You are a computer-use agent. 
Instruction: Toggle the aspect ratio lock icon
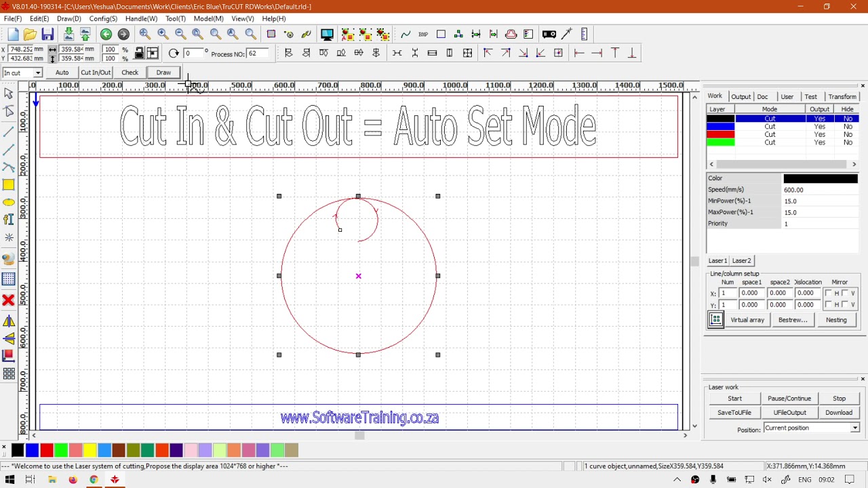click(x=139, y=54)
